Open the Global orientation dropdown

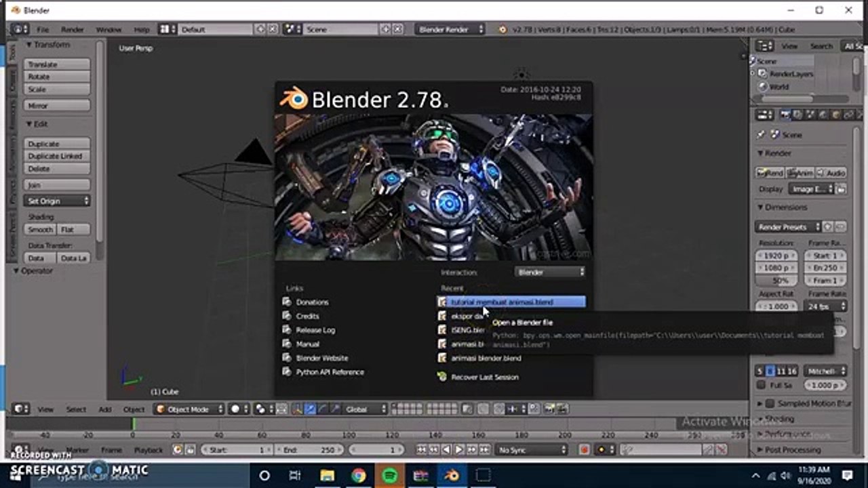pyautogui.click(x=365, y=409)
